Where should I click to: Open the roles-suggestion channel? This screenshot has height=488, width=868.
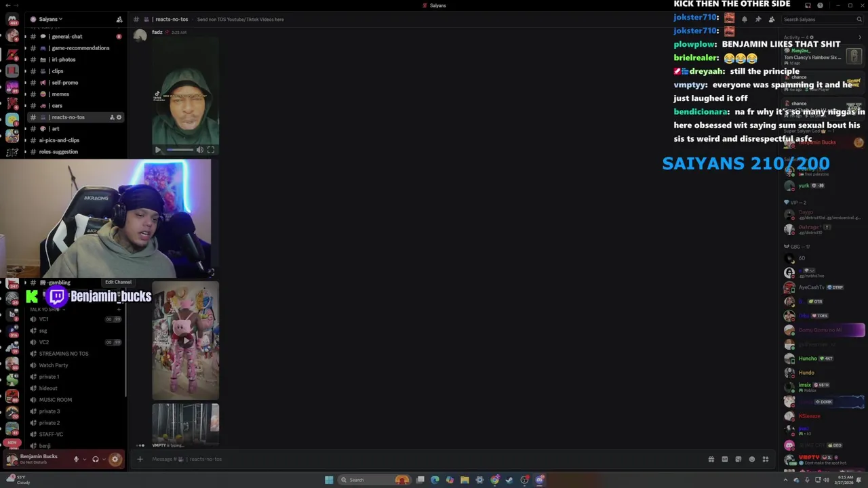click(75, 152)
